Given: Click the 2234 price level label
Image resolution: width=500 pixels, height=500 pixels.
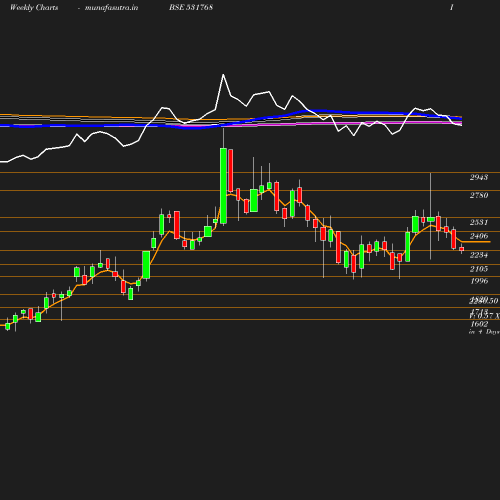Looking at the screenshot, I should (479, 255).
